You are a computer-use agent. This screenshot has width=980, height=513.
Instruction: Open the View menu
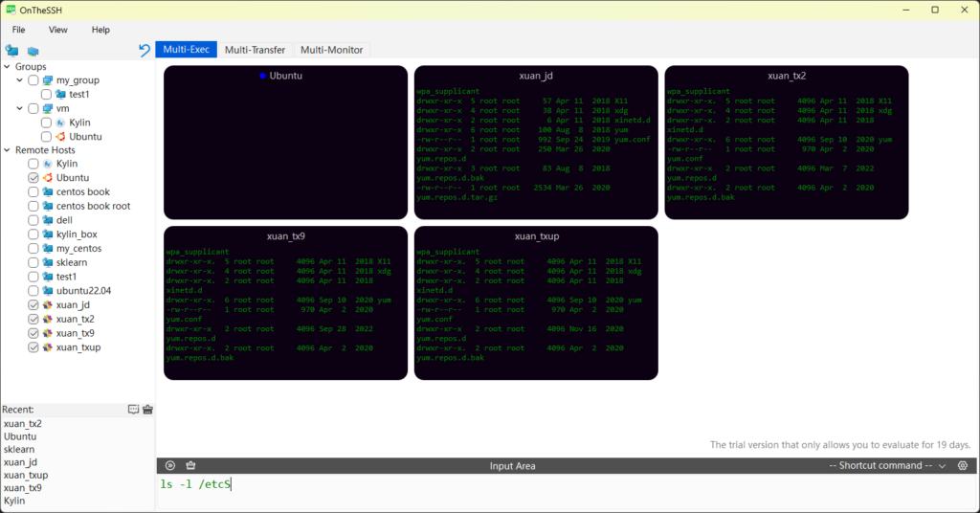point(58,30)
